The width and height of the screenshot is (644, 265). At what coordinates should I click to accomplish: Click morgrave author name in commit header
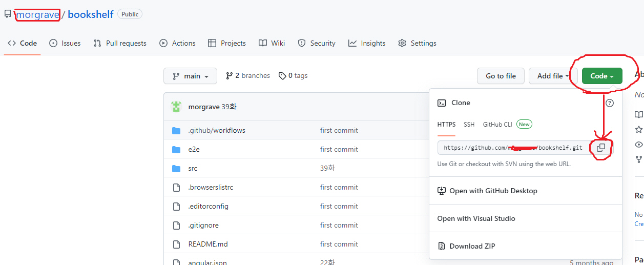coord(204,107)
